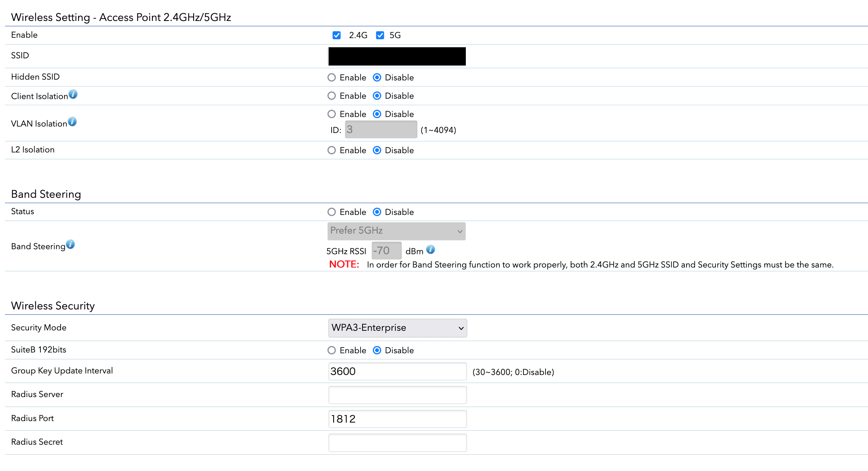The height and width of the screenshot is (471, 868).
Task: Enable SuiteB 192bits option
Action: (x=332, y=351)
